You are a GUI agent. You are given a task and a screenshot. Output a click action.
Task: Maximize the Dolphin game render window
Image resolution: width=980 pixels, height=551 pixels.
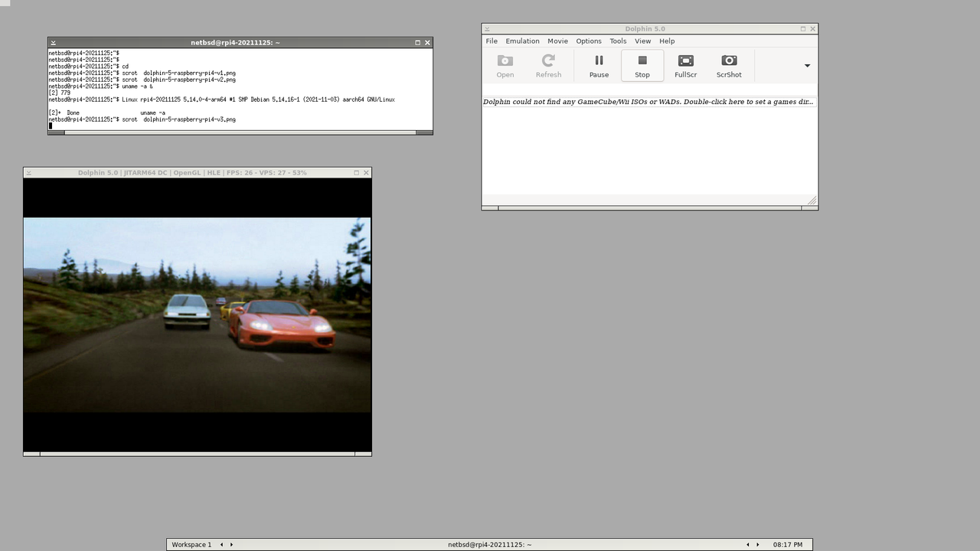click(357, 173)
